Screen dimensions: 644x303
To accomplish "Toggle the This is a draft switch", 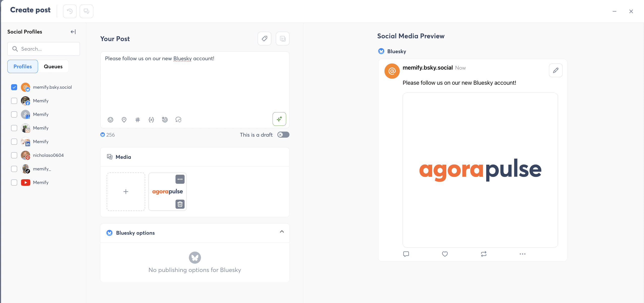I will tap(283, 135).
